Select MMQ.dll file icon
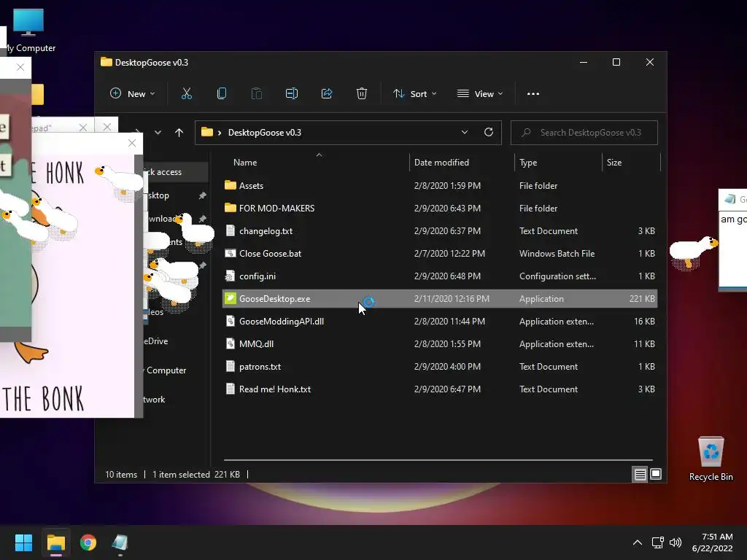Image resolution: width=747 pixels, height=560 pixels. point(231,344)
